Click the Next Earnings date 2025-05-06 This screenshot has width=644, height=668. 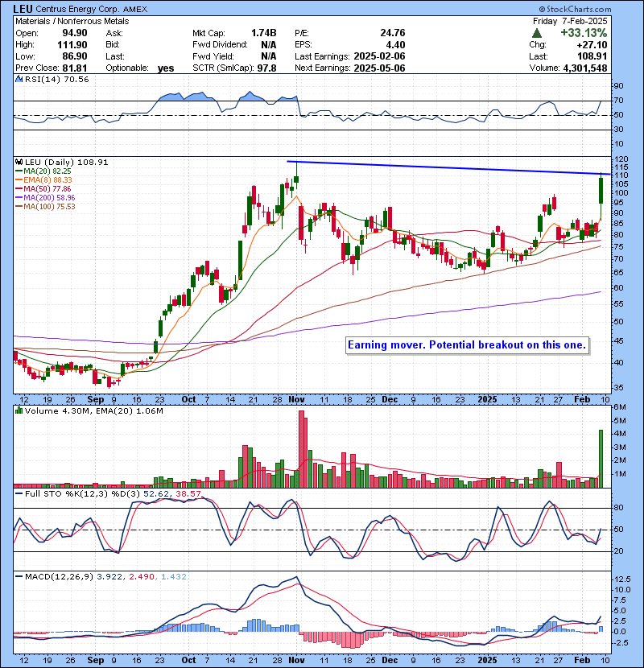379,68
